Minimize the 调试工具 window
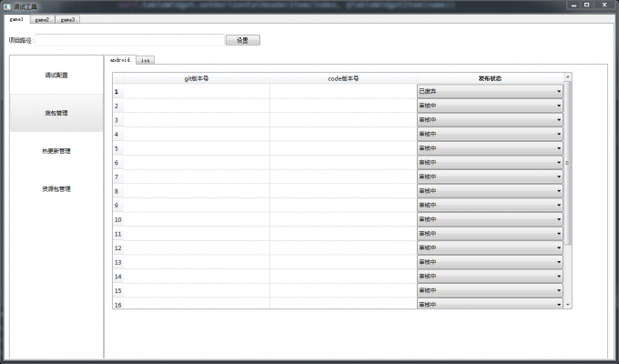 click(x=573, y=5)
